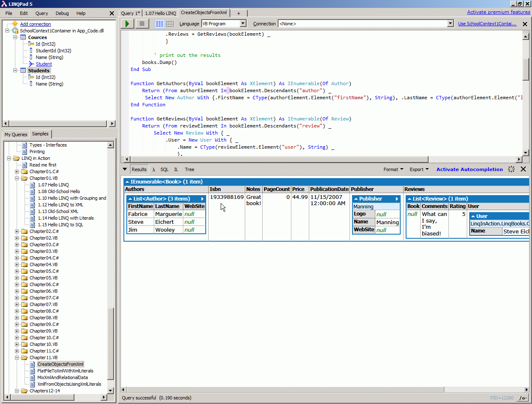
Task: Open the MixXmlAndRelationalData sample
Action: pyautogui.click(x=62, y=377)
